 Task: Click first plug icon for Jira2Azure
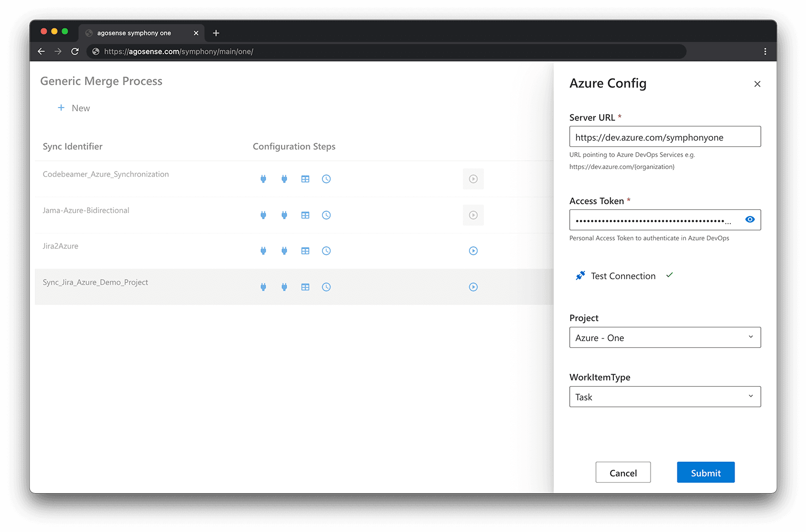pos(263,251)
